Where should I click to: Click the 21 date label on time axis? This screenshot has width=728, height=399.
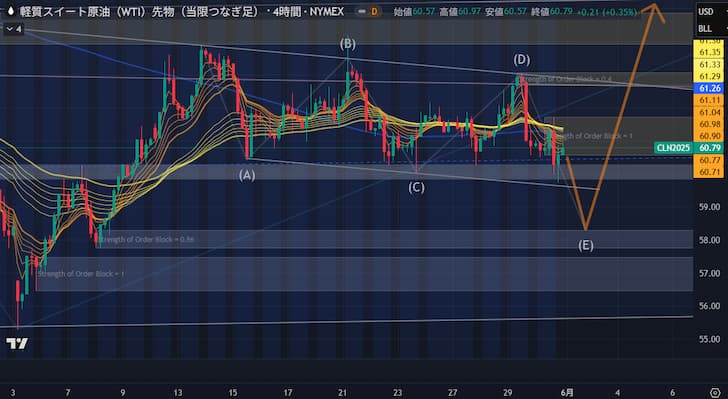tap(342, 393)
